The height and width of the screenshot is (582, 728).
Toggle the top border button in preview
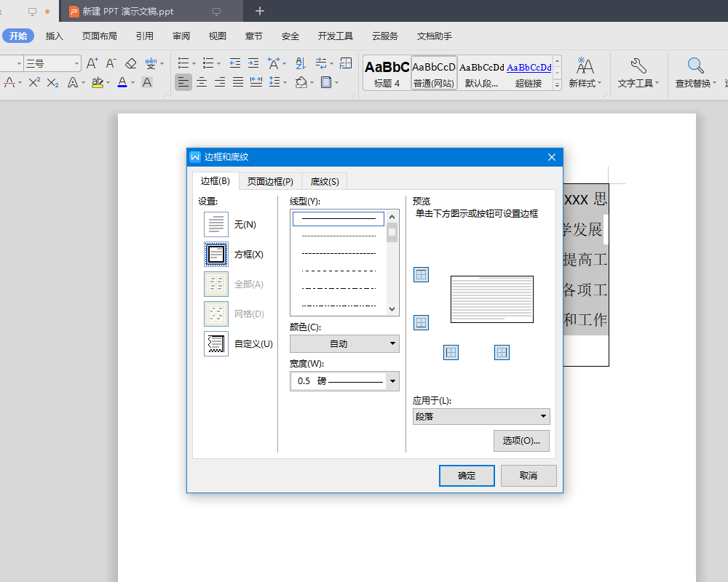point(421,274)
